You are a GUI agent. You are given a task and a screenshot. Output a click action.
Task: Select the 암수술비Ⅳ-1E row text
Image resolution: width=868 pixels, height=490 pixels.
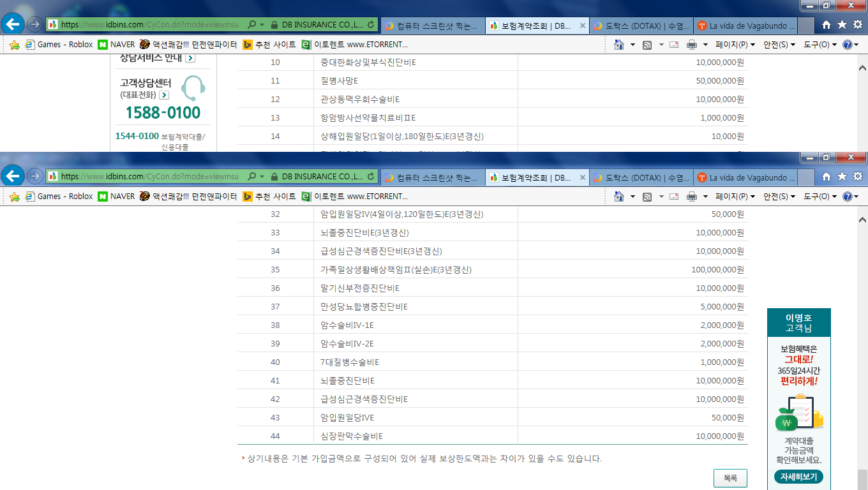point(347,325)
